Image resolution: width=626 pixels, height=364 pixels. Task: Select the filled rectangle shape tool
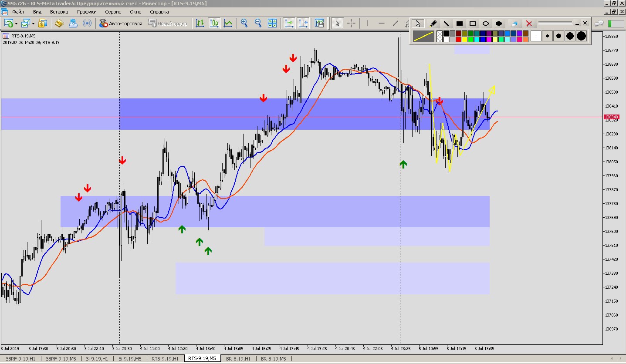click(x=460, y=24)
